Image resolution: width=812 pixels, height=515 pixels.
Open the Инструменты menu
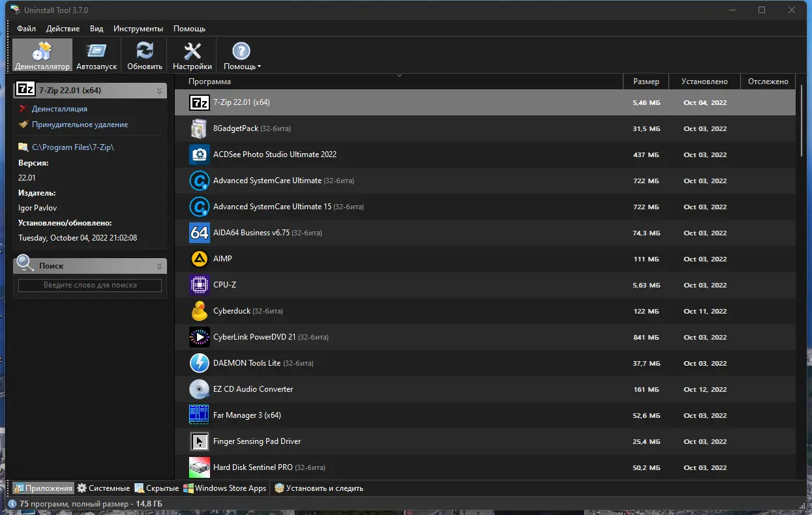coord(138,29)
